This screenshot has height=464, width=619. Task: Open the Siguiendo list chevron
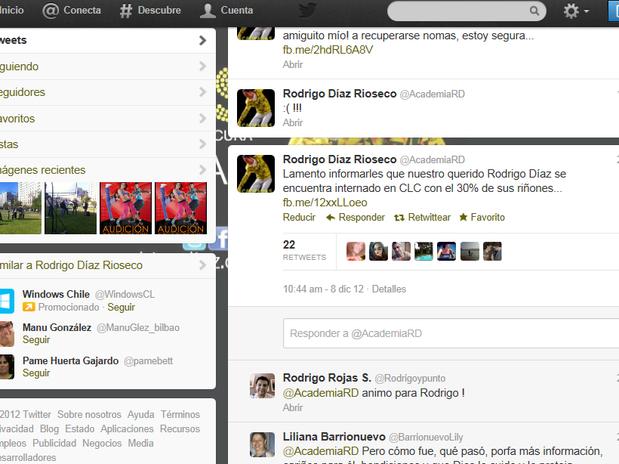coord(203,66)
